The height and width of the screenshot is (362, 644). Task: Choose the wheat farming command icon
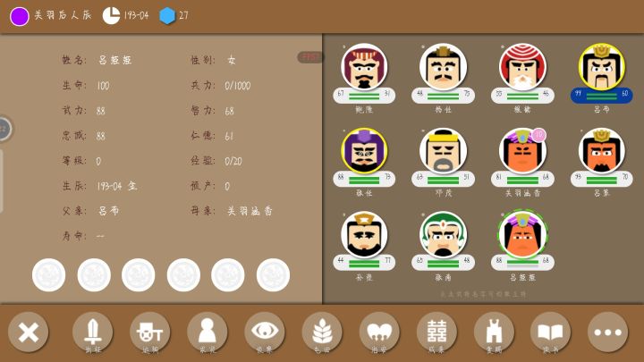pyautogui.click(x=322, y=332)
